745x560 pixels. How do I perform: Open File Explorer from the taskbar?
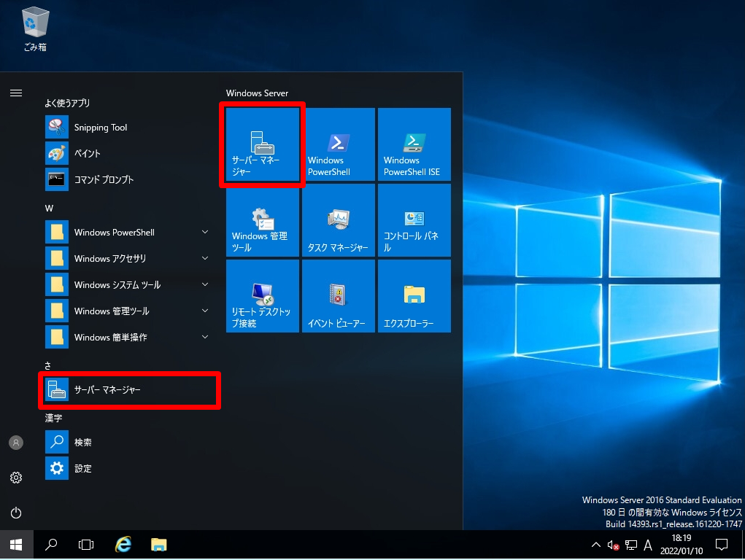pos(158,545)
